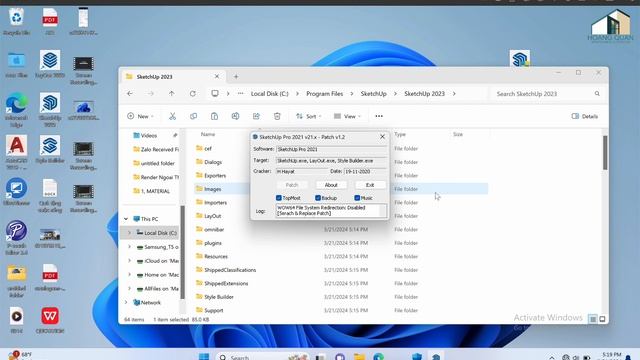Expand chevron after SketchUp 2023 in address bar

[x=454, y=93]
